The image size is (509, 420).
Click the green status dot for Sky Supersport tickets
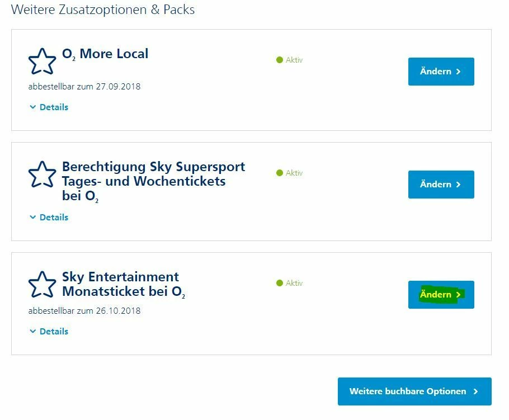(x=280, y=173)
